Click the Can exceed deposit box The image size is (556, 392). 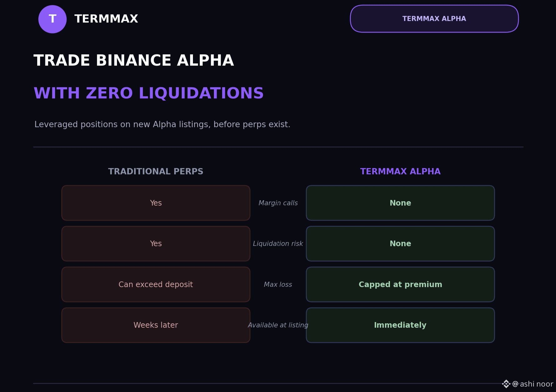pos(156,285)
